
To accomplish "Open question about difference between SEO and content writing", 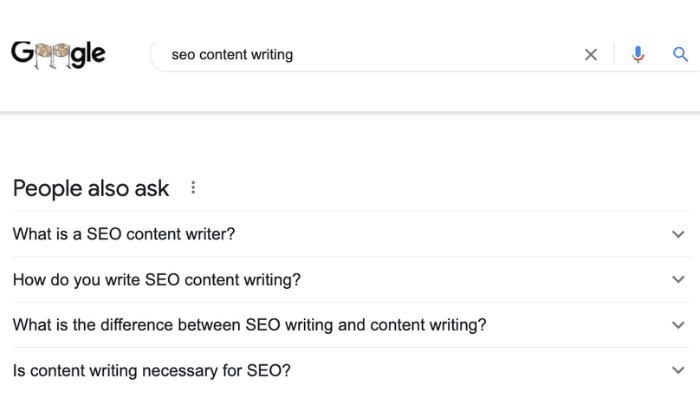I will [x=249, y=325].
